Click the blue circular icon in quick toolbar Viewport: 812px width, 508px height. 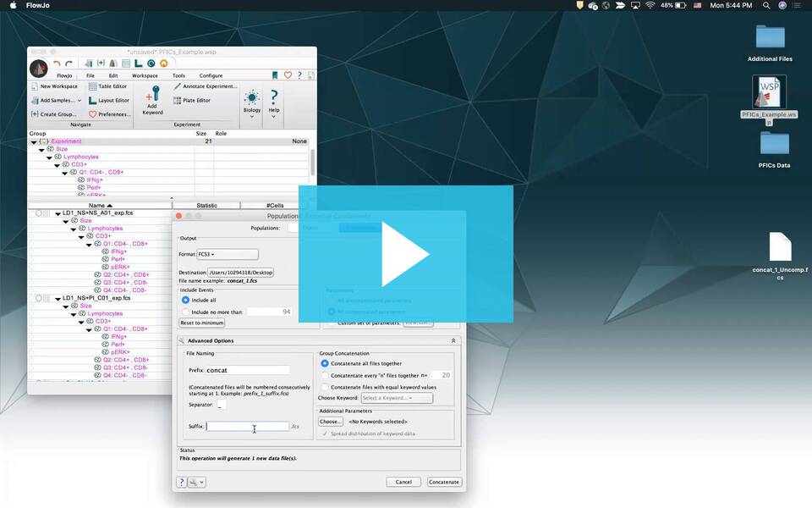151,63
